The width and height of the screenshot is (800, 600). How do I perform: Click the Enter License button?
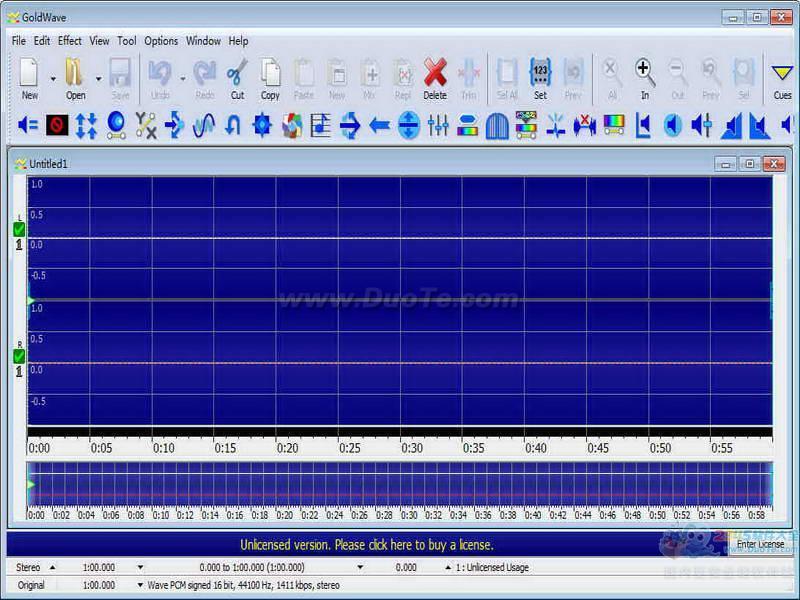click(x=760, y=544)
